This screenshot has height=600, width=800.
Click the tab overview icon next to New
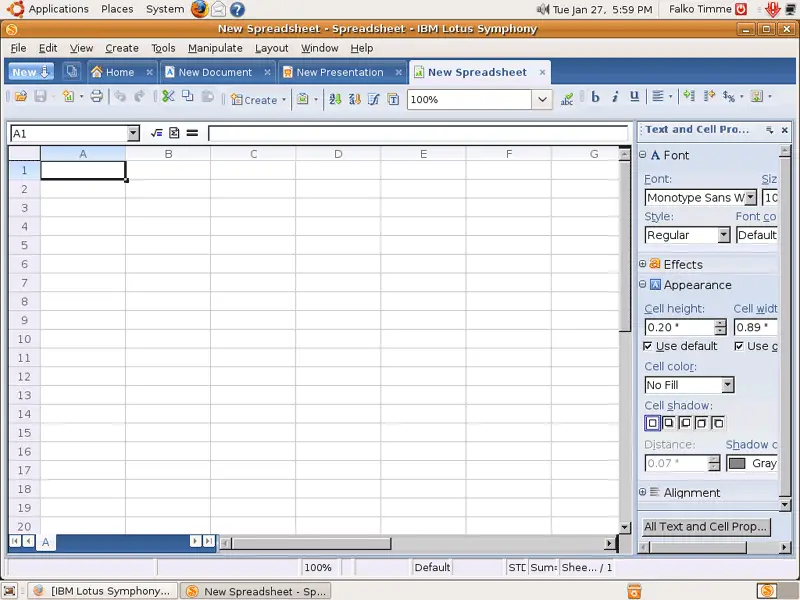(71, 71)
